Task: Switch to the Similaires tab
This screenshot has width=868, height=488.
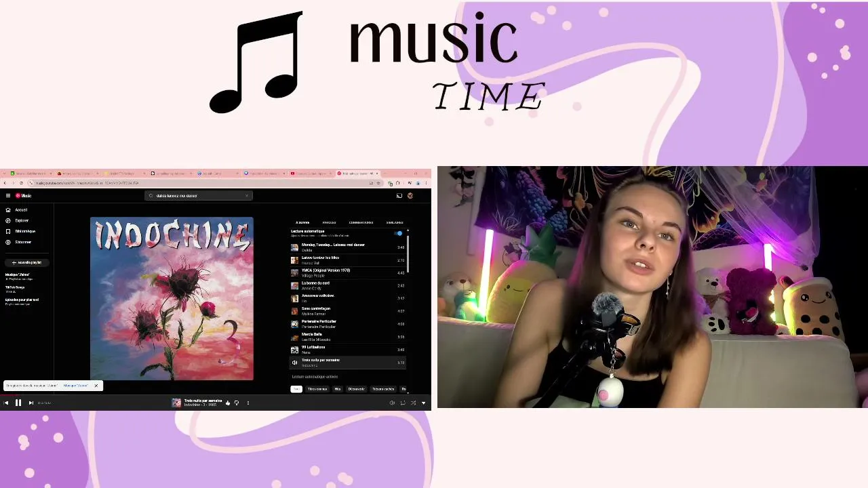Action: [395, 222]
